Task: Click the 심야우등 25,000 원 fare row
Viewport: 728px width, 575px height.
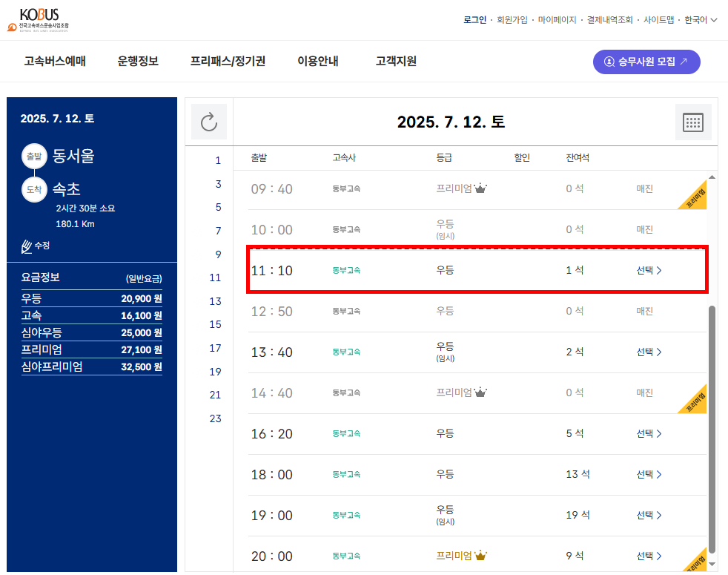Action: [91, 332]
